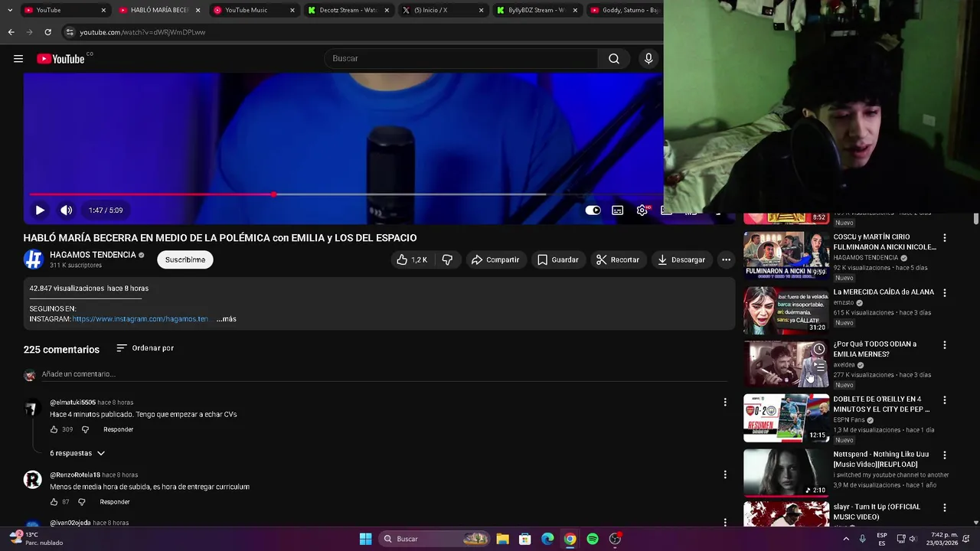Like the comment by @RenzoRotela18

[x=54, y=502]
